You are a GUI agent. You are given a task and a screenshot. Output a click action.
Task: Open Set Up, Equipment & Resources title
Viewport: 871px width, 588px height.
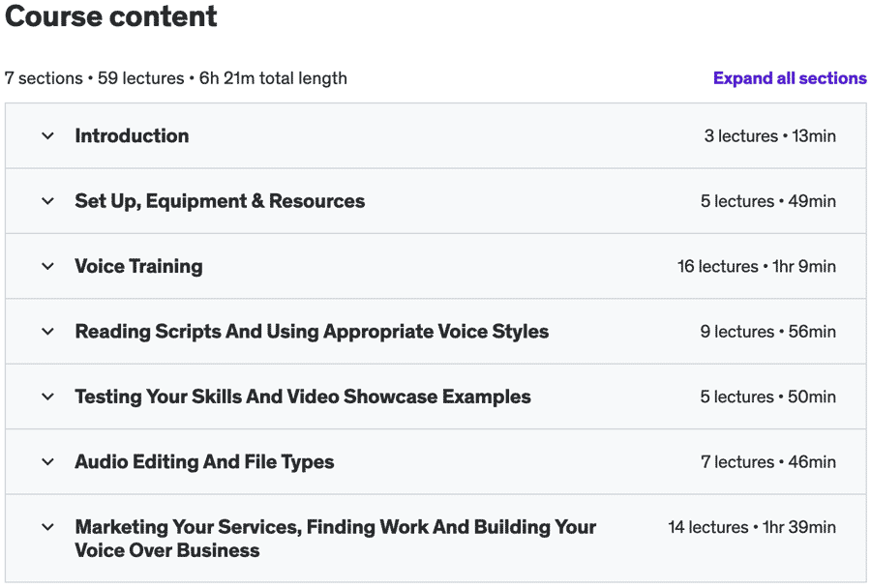click(220, 201)
